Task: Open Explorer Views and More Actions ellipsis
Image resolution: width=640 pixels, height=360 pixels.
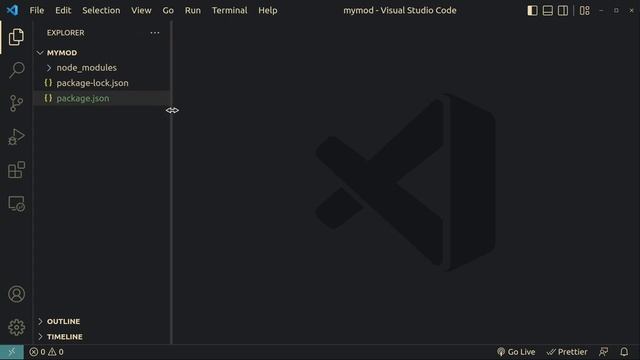Action: click(x=155, y=33)
